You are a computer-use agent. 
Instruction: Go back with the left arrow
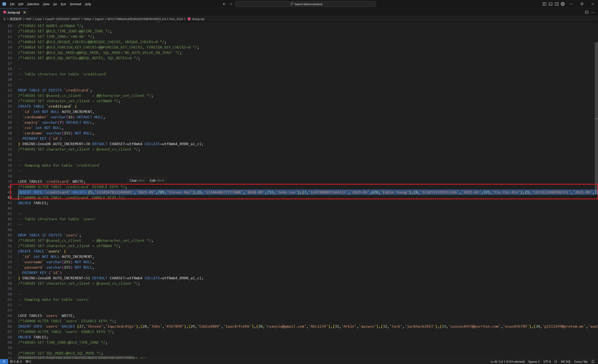pos(224,4)
